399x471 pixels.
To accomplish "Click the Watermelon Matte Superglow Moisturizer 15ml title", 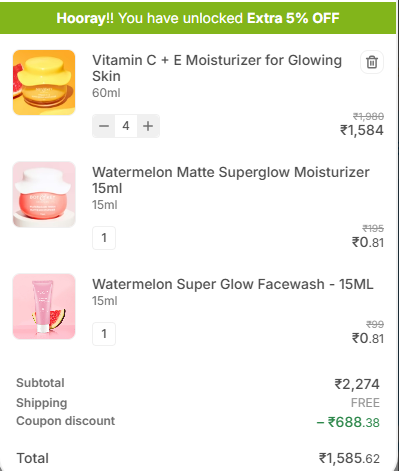I will pos(231,180).
